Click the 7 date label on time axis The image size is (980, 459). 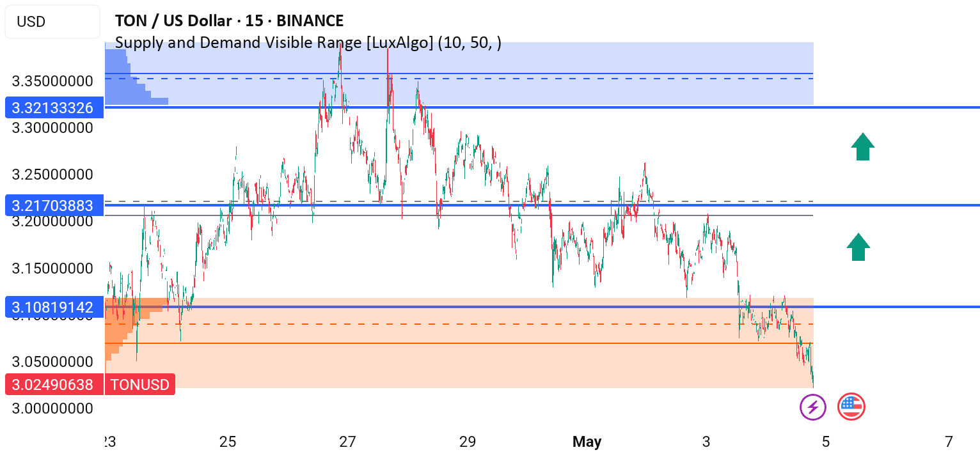click(x=949, y=442)
